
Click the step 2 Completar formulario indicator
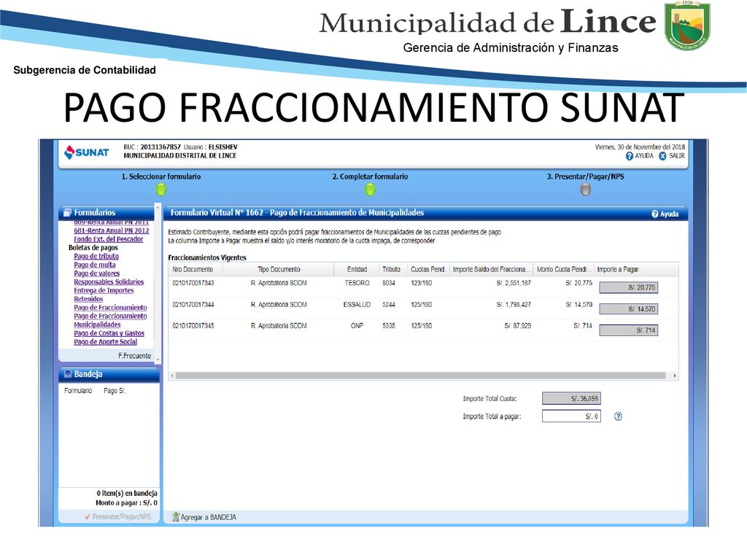370,190
